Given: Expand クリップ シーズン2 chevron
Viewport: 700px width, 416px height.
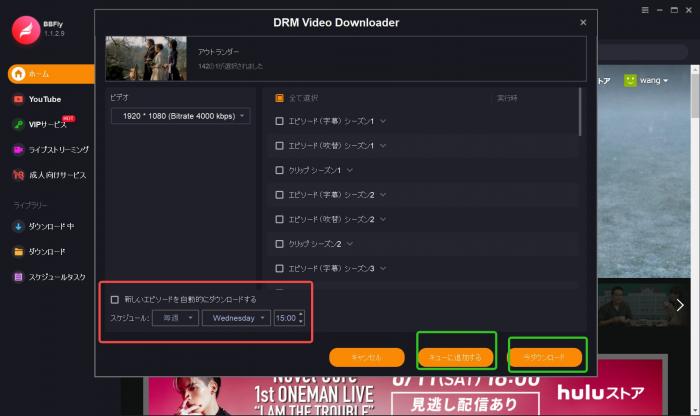Looking at the screenshot, I should coord(350,244).
